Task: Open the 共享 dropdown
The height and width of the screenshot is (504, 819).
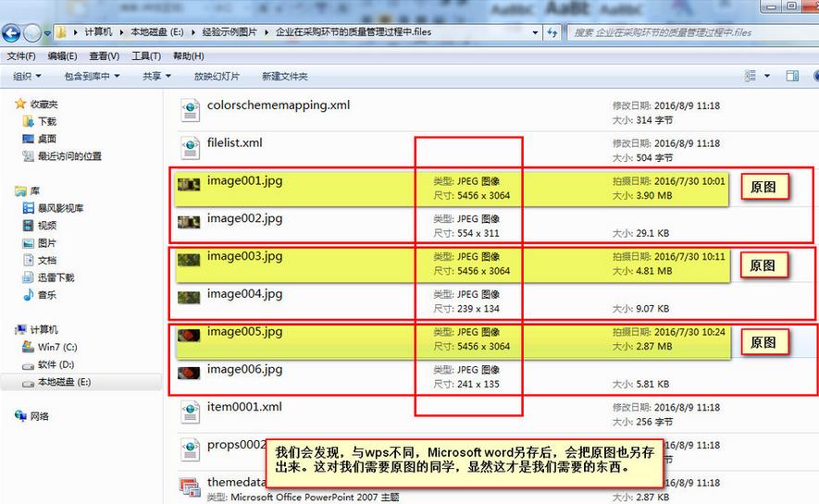Action: pyautogui.click(x=156, y=76)
